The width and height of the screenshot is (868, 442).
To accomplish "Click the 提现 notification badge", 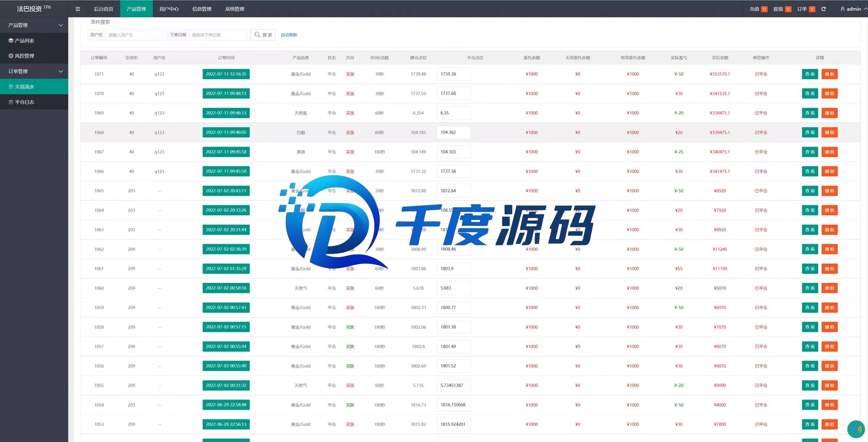I will [x=788, y=9].
